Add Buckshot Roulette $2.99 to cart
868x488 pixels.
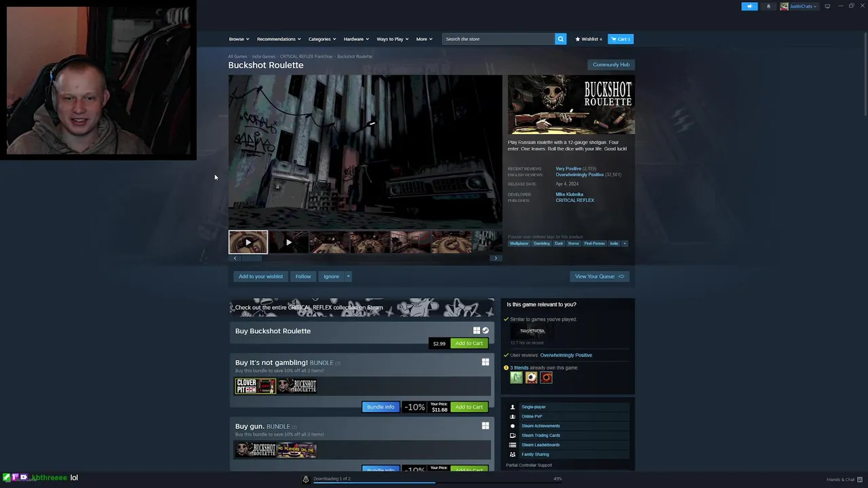pyautogui.click(x=469, y=343)
